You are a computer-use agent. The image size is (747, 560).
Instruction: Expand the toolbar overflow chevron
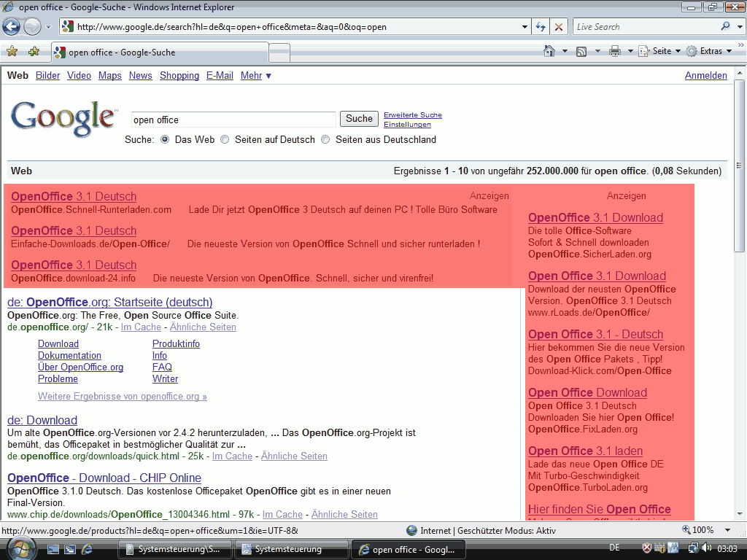(x=741, y=44)
